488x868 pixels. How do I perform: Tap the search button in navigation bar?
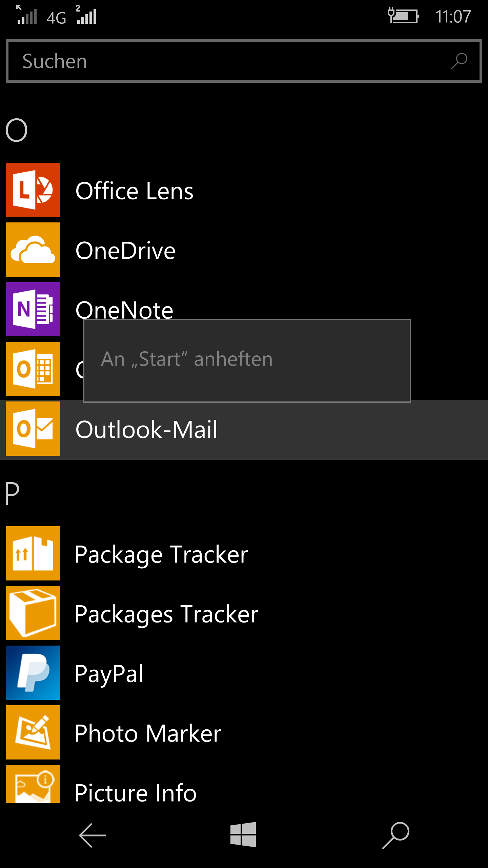[396, 835]
